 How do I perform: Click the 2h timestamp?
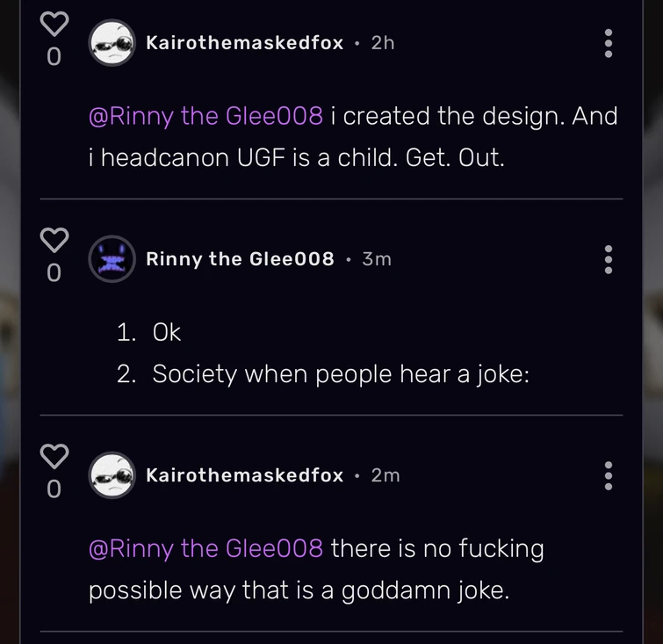point(383,43)
